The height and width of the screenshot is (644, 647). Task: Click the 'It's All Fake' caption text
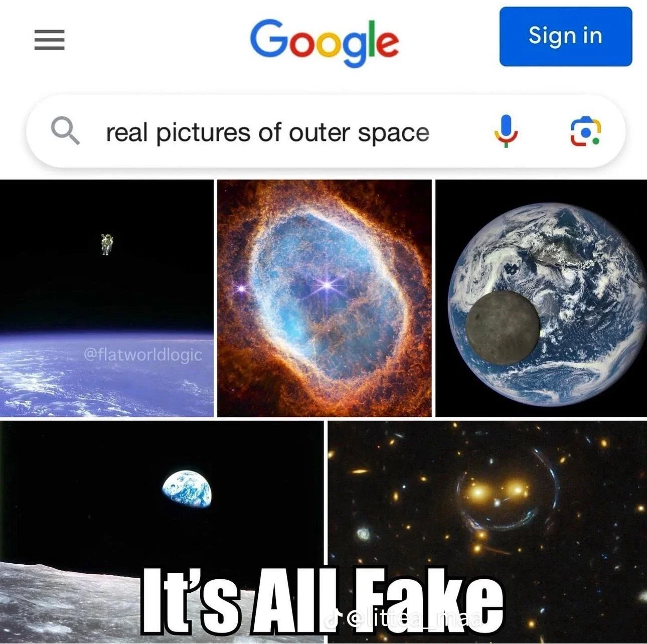tap(321, 600)
